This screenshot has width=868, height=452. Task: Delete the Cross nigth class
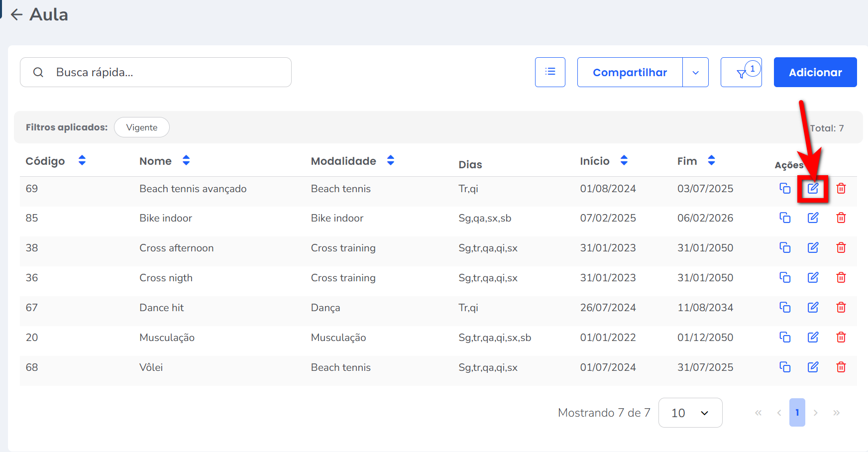[841, 277]
